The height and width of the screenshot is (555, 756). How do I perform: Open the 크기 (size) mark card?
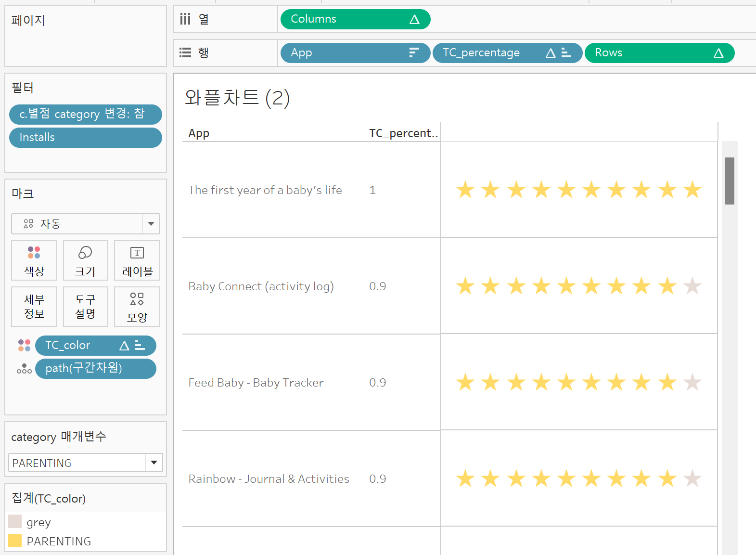pyautogui.click(x=86, y=260)
